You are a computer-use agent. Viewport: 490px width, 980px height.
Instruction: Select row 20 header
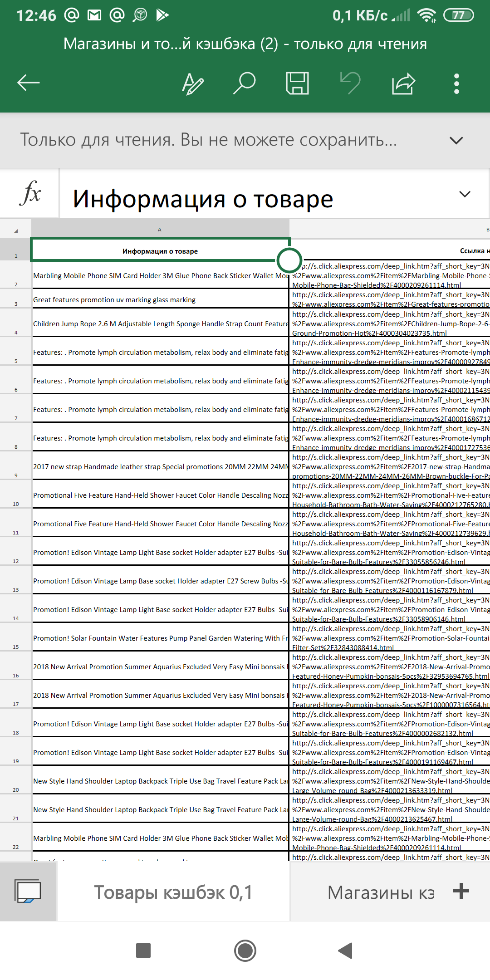(16, 780)
